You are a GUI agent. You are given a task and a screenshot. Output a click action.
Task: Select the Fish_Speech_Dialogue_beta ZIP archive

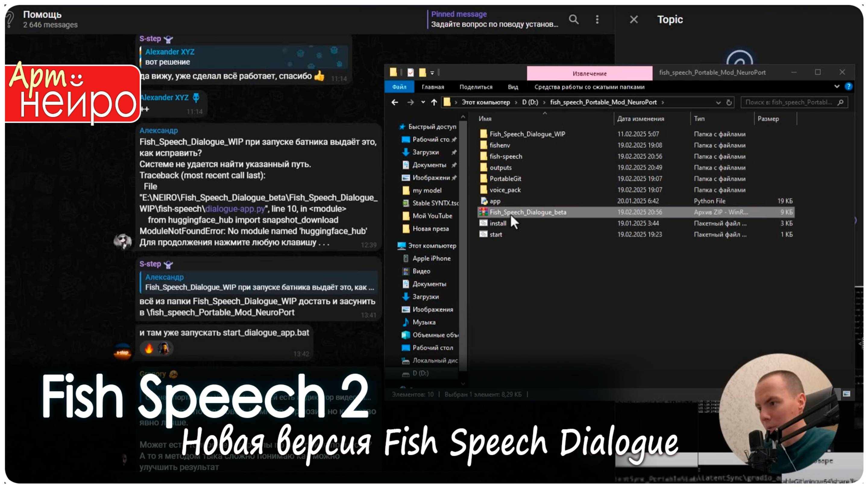pos(636,212)
